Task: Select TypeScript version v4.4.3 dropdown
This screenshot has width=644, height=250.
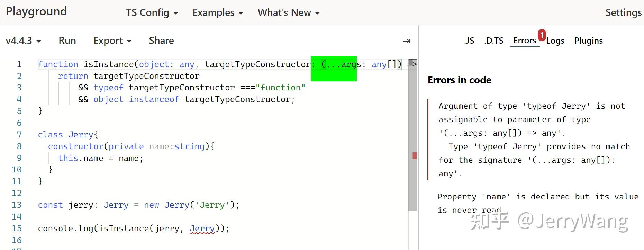Action: tap(24, 41)
